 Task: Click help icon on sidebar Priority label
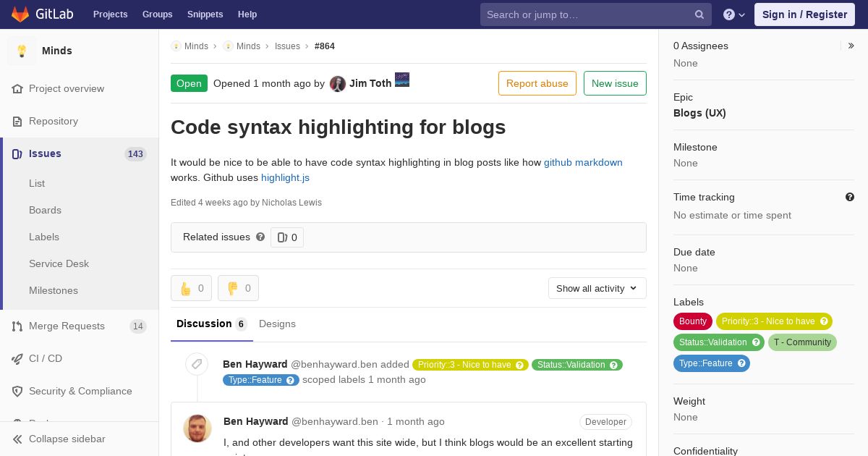[x=824, y=321]
